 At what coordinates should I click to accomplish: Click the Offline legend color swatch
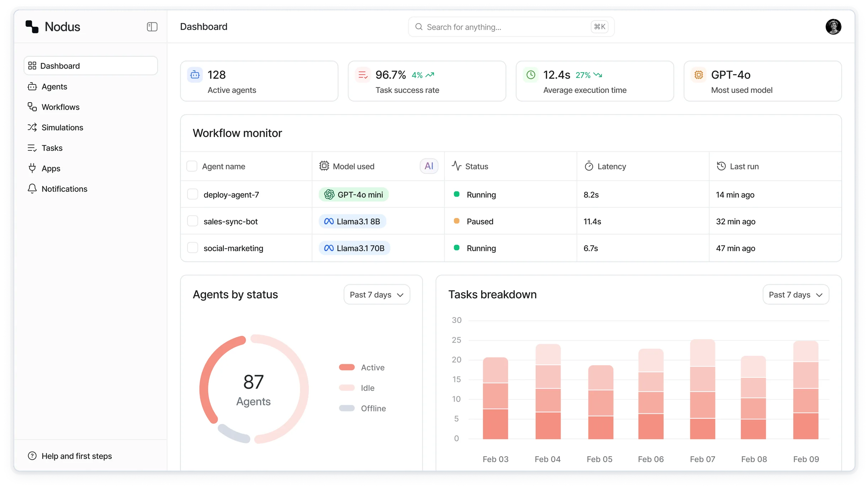[347, 408]
